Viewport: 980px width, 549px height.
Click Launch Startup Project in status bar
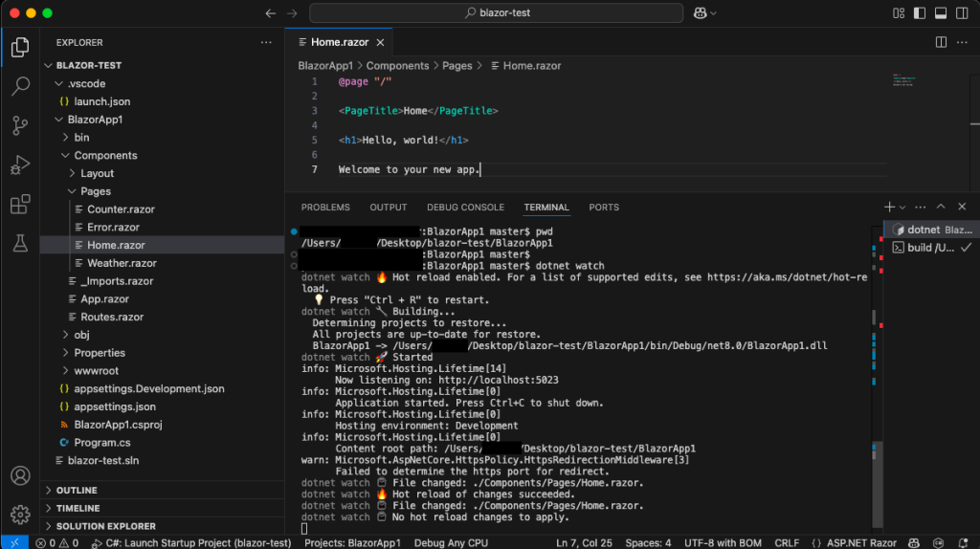coord(191,542)
